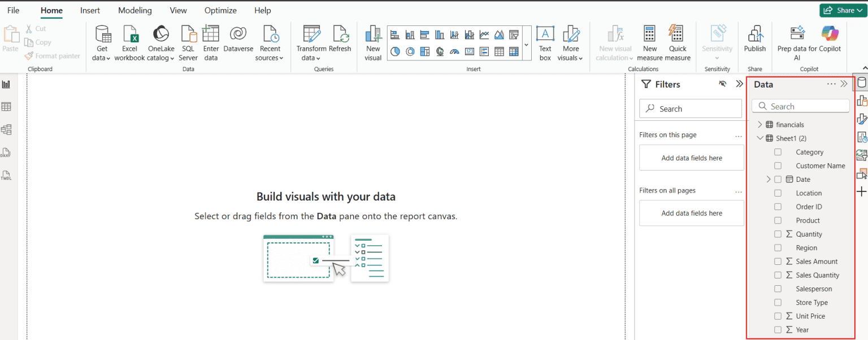Image resolution: width=868 pixels, height=340 pixels.
Task: Search within the Filters pane
Action: pos(691,108)
